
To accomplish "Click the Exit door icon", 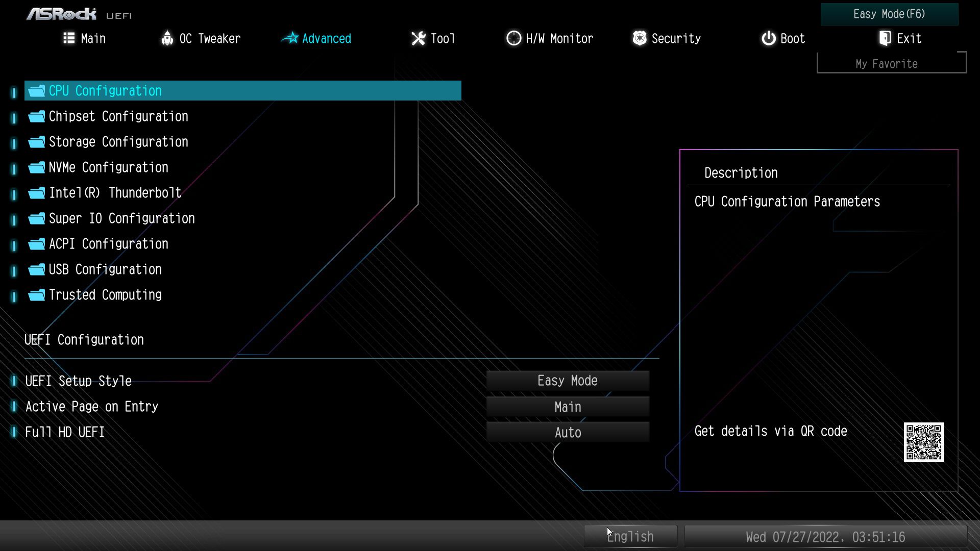I will tap(885, 38).
